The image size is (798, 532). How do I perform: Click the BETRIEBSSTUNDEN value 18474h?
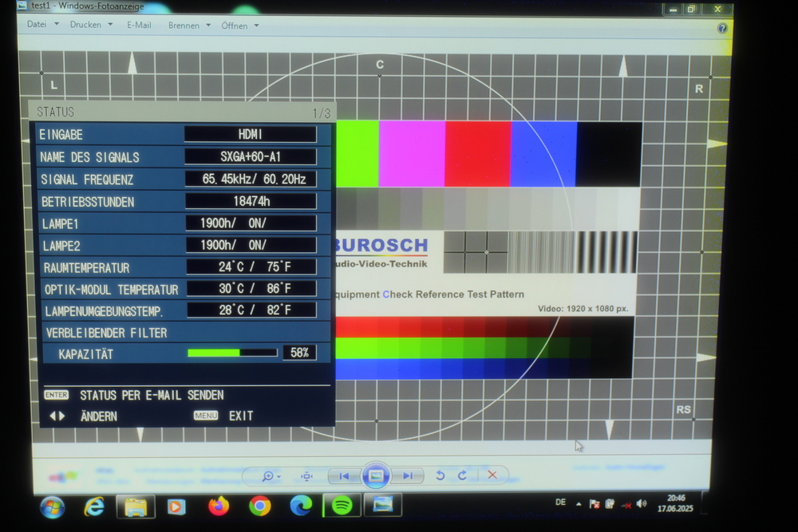(x=251, y=201)
